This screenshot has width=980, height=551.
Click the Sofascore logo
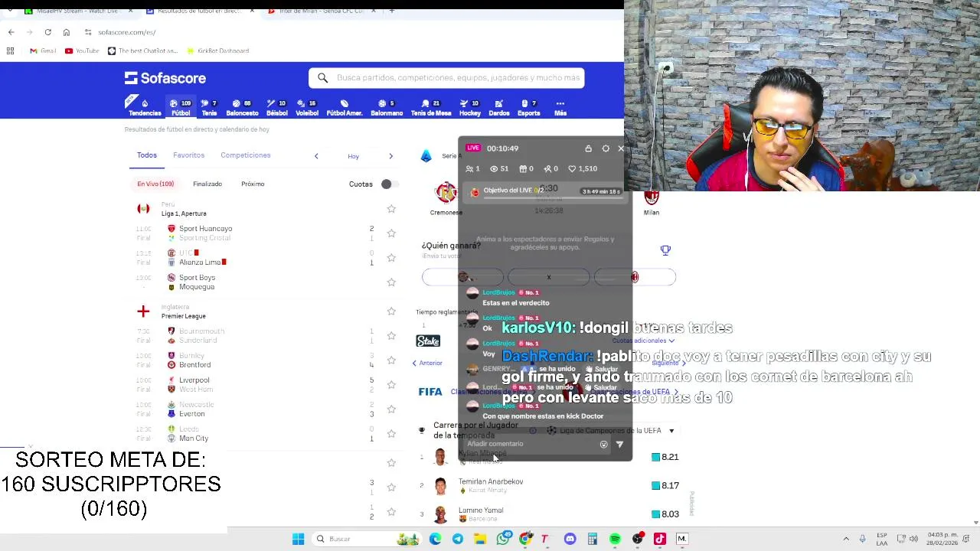point(165,78)
